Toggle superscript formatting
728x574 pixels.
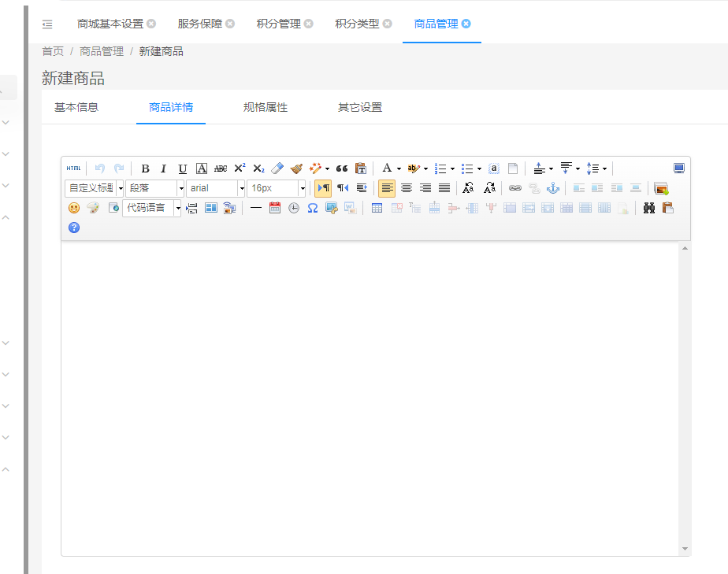point(240,168)
